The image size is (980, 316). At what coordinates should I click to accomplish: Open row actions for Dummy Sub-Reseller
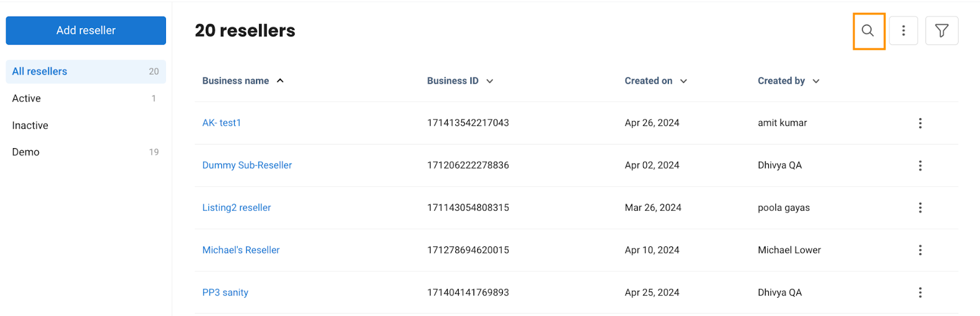coord(920,165)
